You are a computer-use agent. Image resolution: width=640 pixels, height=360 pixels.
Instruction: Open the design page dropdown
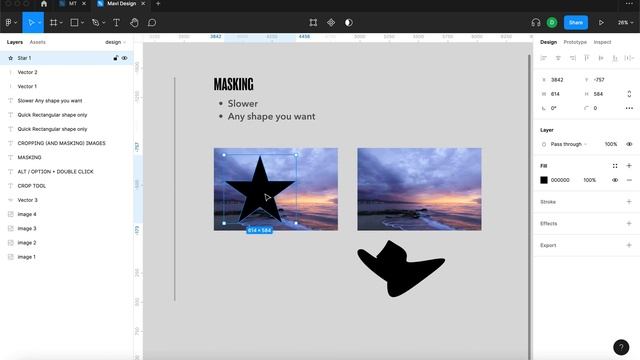tap(116, 42)
